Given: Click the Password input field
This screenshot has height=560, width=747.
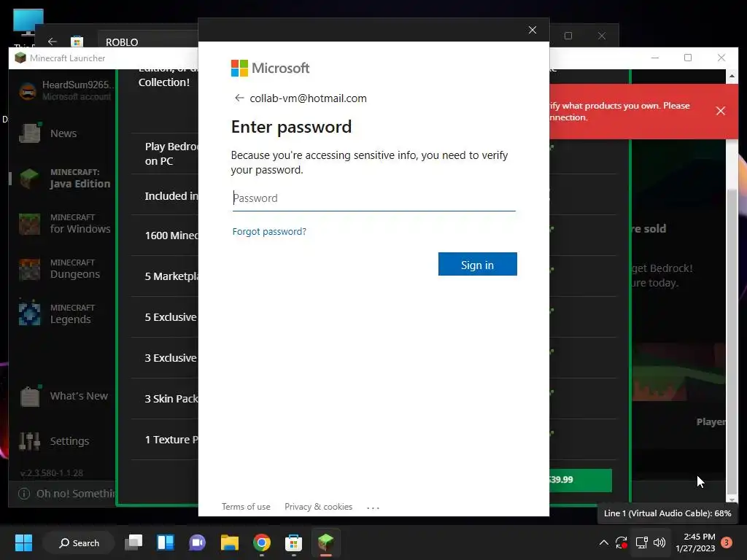Looking at the screenshot, I should [374, 198].
